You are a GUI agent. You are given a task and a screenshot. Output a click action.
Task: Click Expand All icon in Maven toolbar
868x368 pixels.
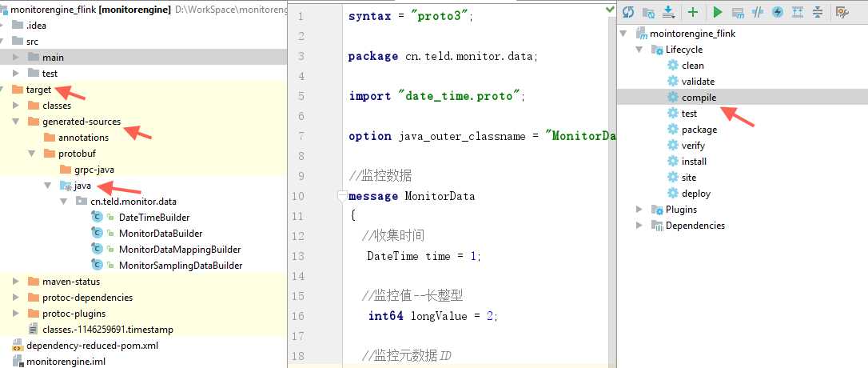(x=798, y=12)
